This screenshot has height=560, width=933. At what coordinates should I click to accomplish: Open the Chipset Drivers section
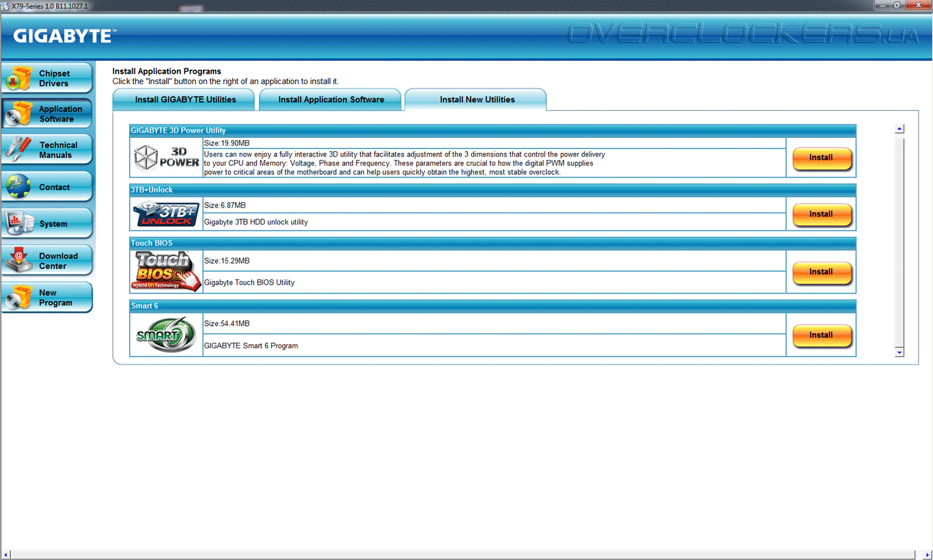coord(47,78)
